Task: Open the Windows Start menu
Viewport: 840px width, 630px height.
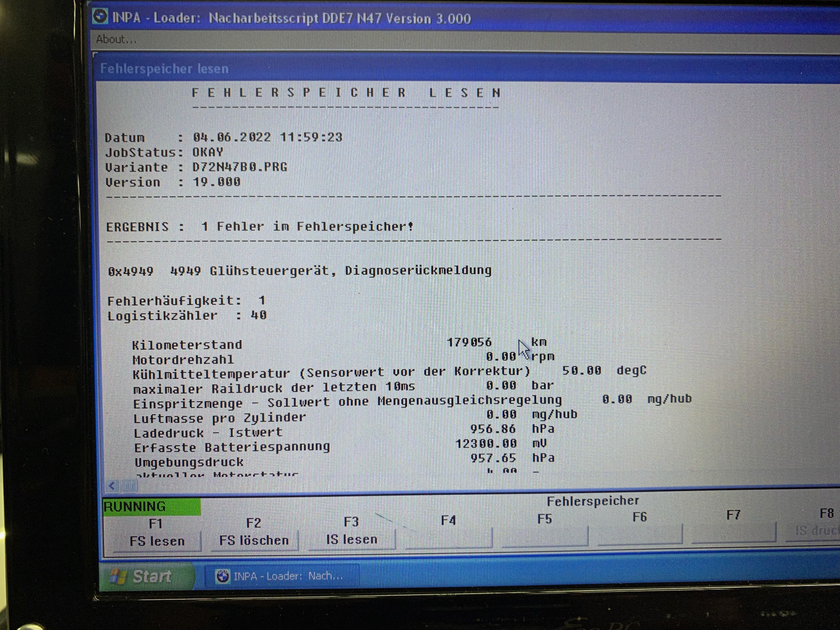Action: tap(146, 576)
